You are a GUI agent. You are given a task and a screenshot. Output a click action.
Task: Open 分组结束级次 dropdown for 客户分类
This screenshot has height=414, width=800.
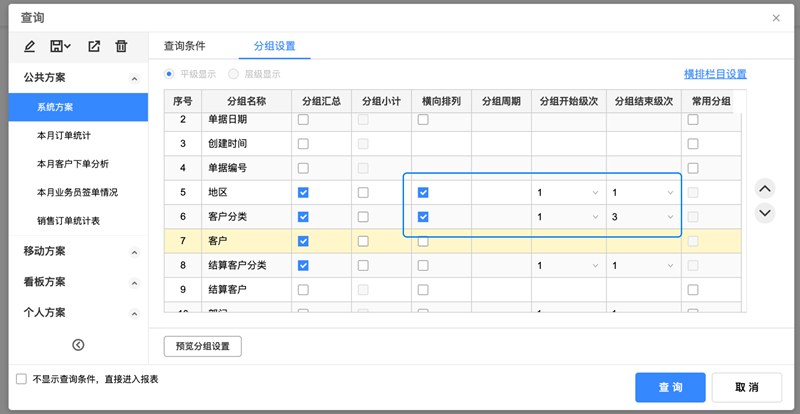click(641, 217)
